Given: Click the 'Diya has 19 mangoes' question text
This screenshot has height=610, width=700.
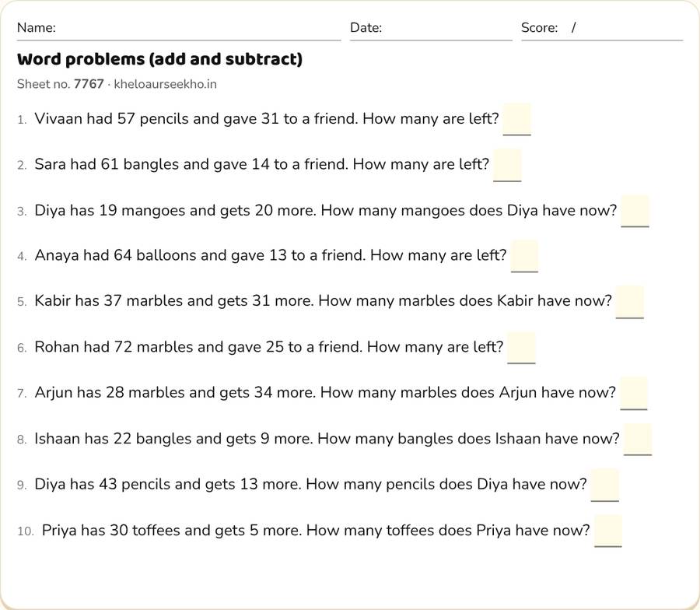Looking at the screenshot, I should (x=325, y=210).
